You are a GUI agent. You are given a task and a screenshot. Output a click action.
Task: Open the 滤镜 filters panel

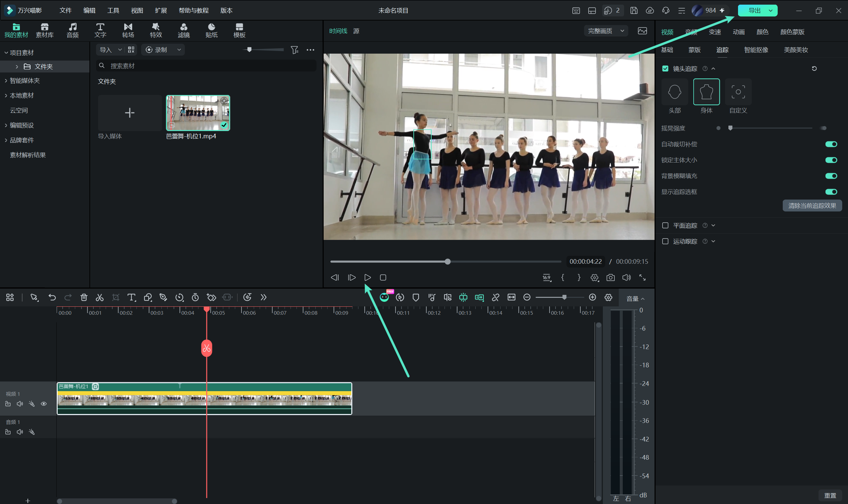pyautogui.click(x=184, y=30)
